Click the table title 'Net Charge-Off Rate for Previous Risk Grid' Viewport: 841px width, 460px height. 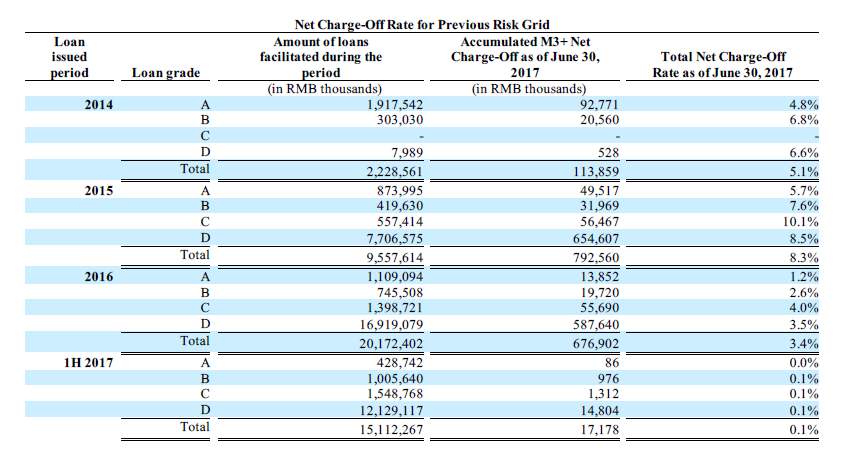(x=420, y=23)
